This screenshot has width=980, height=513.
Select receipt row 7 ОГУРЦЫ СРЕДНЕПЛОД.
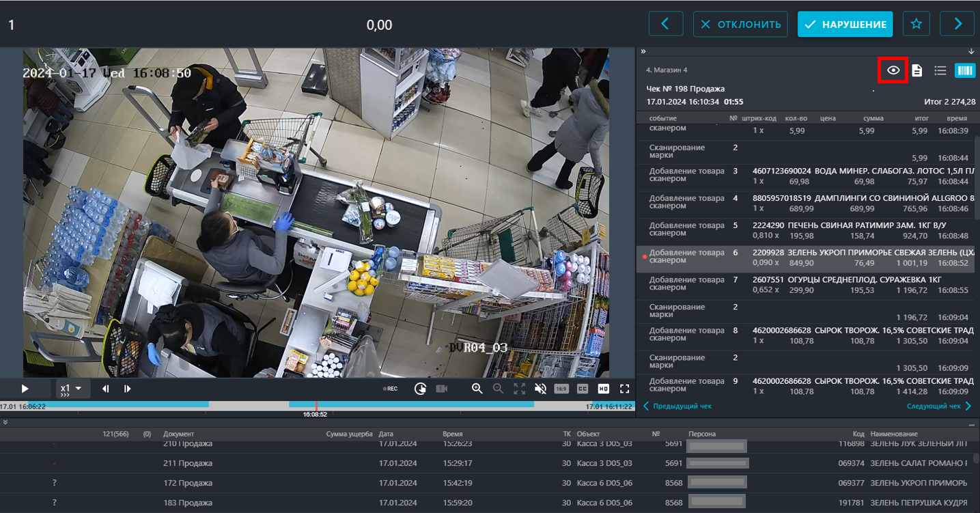point(806,285)
